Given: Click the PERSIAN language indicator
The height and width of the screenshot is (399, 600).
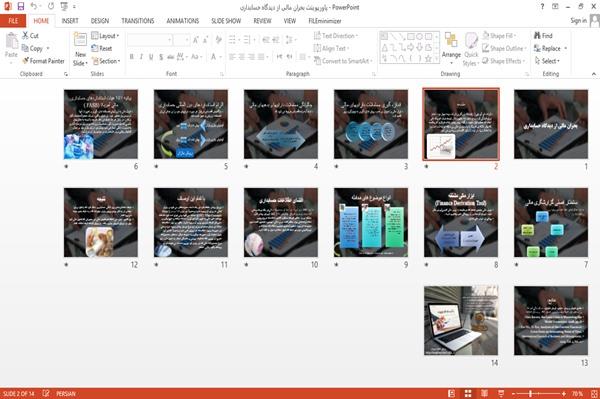Looking at the screenshot, I should pos(66,394).
